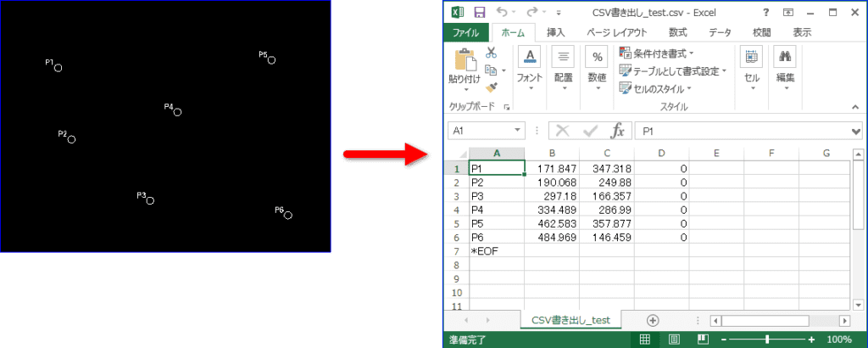Image resolution: width=868 pixels, height=348 pixels.
Task: Click the zoom slider in status bar
Action: (x=767, y=339)
